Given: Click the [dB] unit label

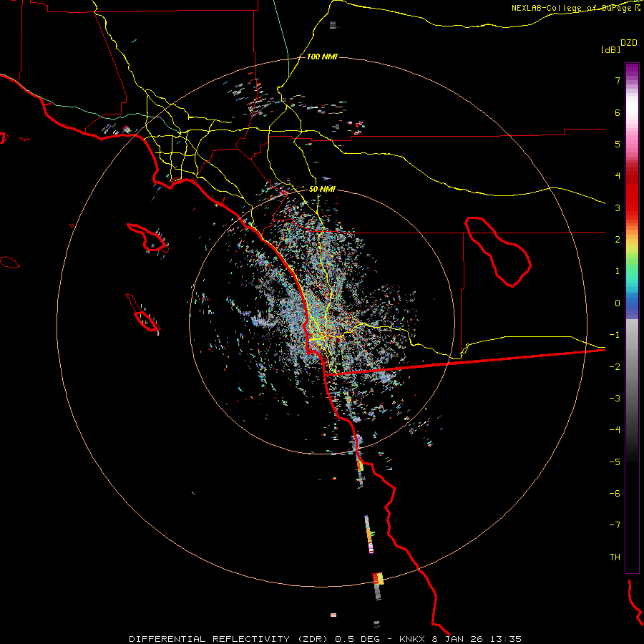Looking at the screenshot, I should [x=610, y=50].
